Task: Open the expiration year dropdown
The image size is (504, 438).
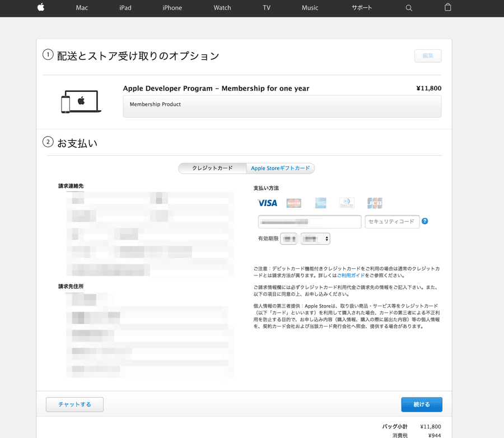Action: coord(315,239)
